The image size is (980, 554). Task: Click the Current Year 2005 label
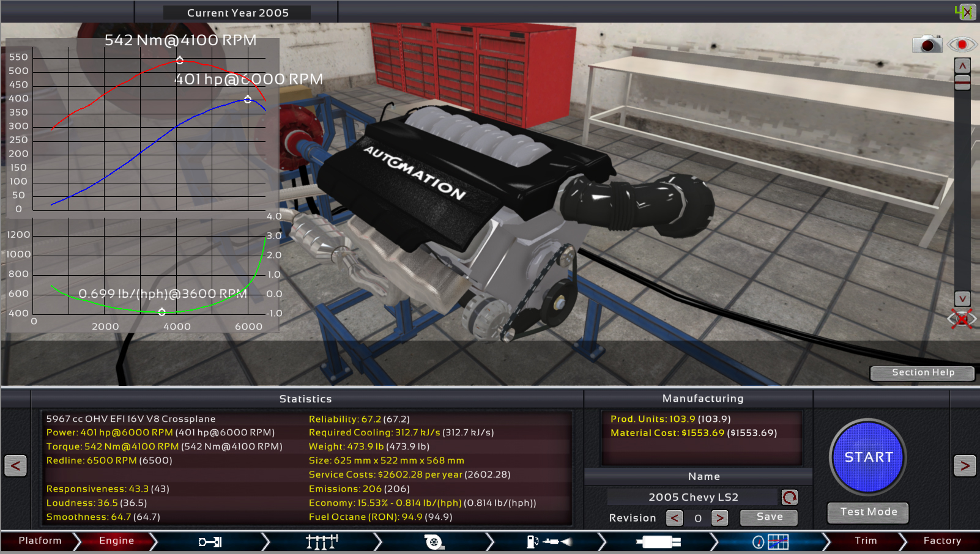point(237,13)
